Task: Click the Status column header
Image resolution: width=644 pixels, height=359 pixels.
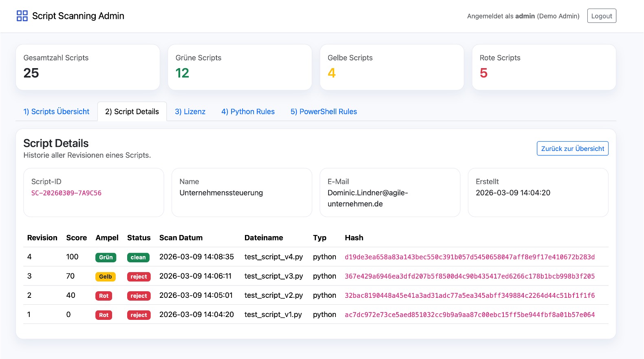Action: click(139, 238)
